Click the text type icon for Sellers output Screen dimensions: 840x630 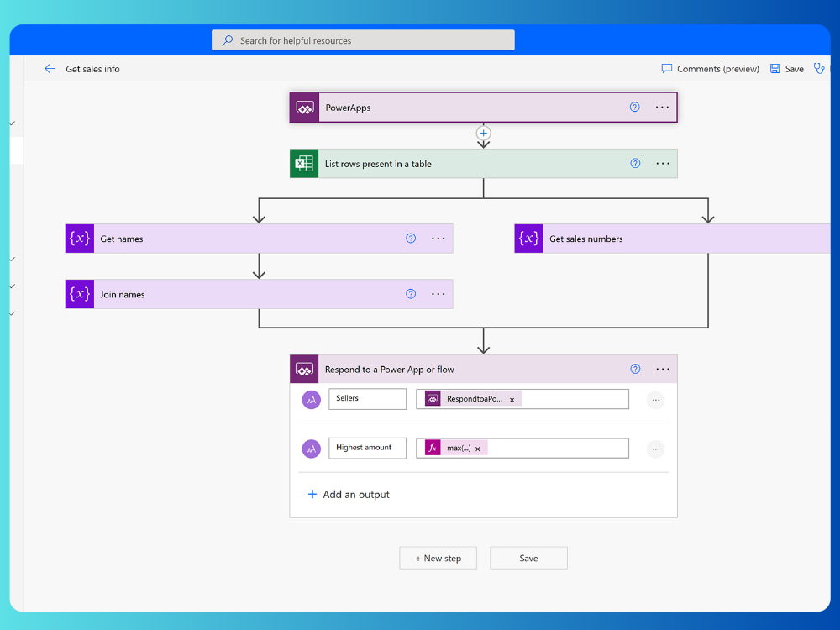pos(312,400)
